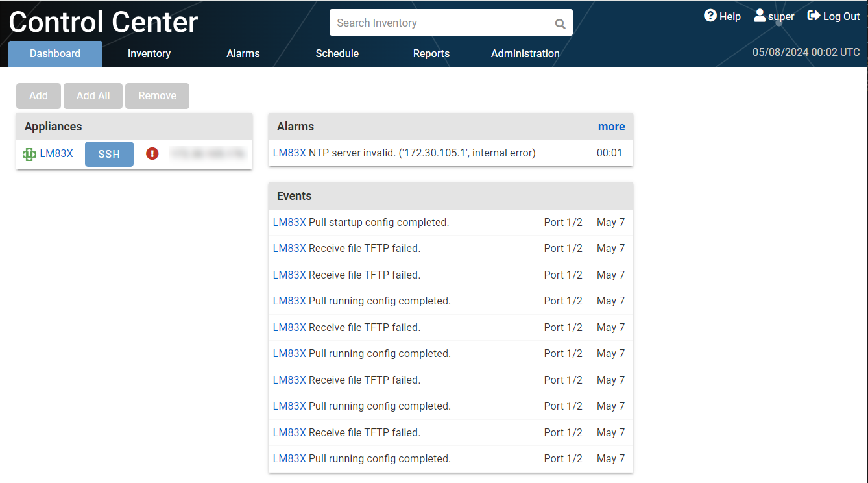Open LM83X link in the NTP alarm
This screenshot has width=868, height=483.
pyautogui.click(x=289, y=153)
